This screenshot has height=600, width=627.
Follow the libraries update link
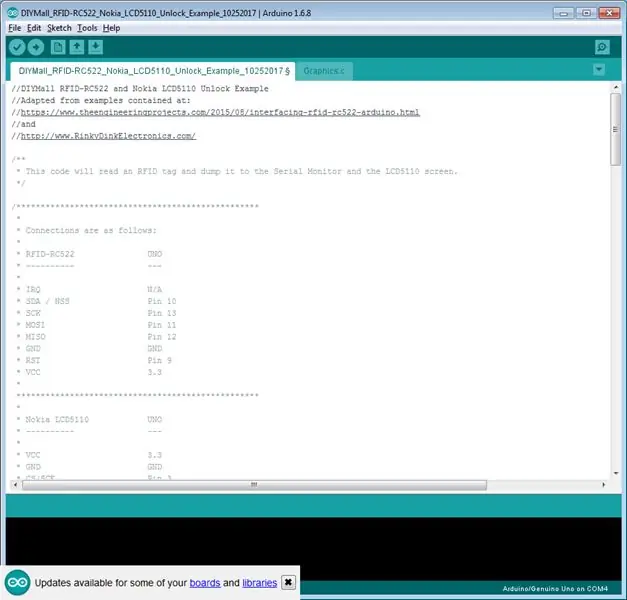pyautogui.click(x=260, y=583)
